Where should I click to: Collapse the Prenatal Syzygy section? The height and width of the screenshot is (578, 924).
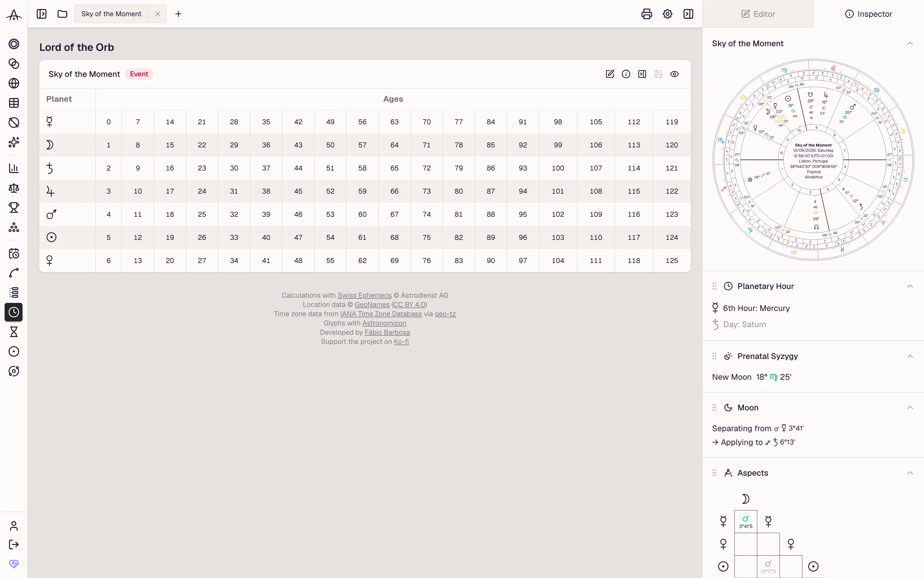coord(910,356)
